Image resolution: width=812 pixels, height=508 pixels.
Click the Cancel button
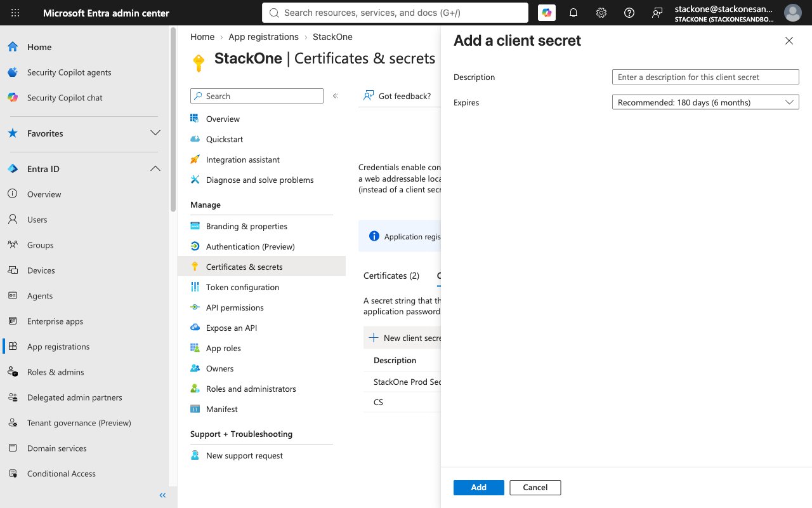(535, 488)
